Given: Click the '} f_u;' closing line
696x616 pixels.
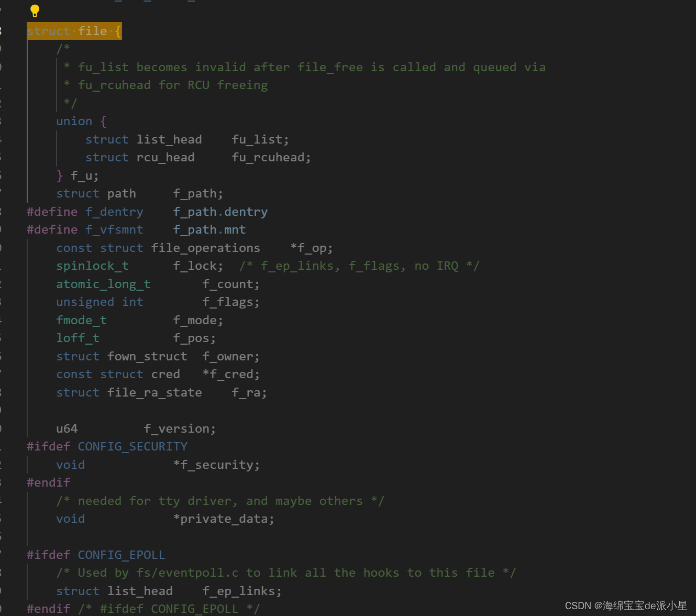Looking at the screenshot, I should (78, 175).
